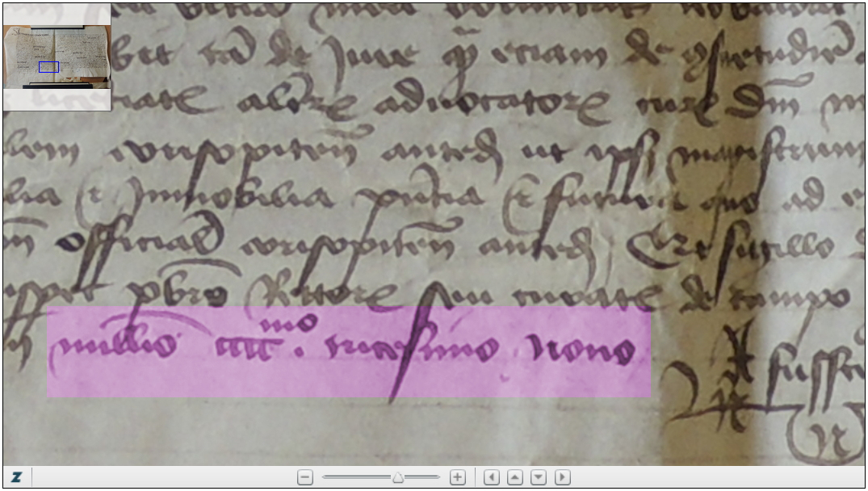Pan the image left with the arrow
The height and width of the screenshot is (491, 868).
click(491, 477)
